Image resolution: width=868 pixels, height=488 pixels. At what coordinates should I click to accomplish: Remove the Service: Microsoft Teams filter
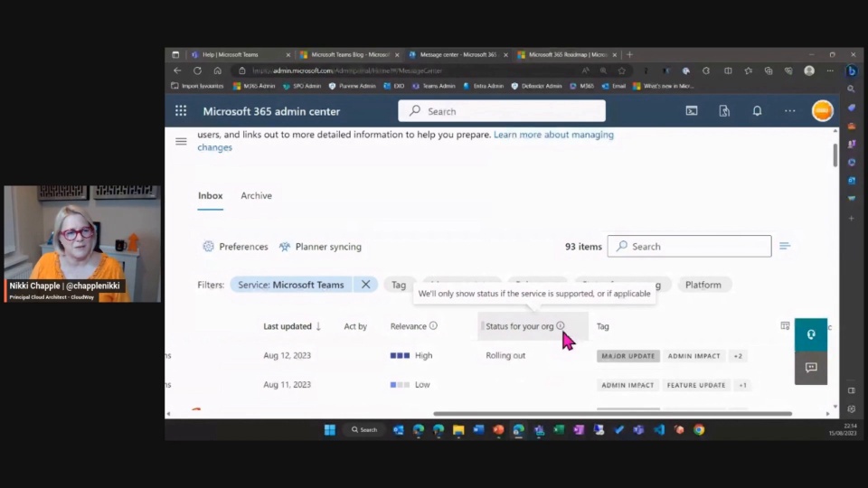tap(365, 285)
